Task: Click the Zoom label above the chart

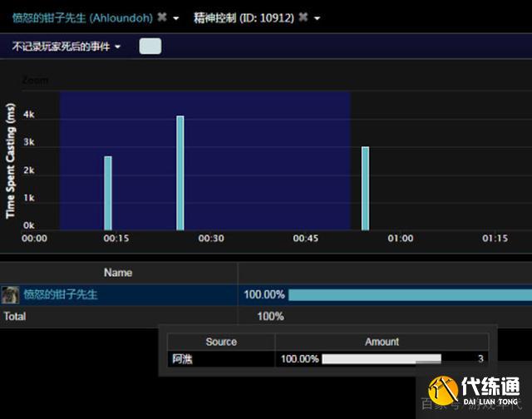Action: click(35, 81)
